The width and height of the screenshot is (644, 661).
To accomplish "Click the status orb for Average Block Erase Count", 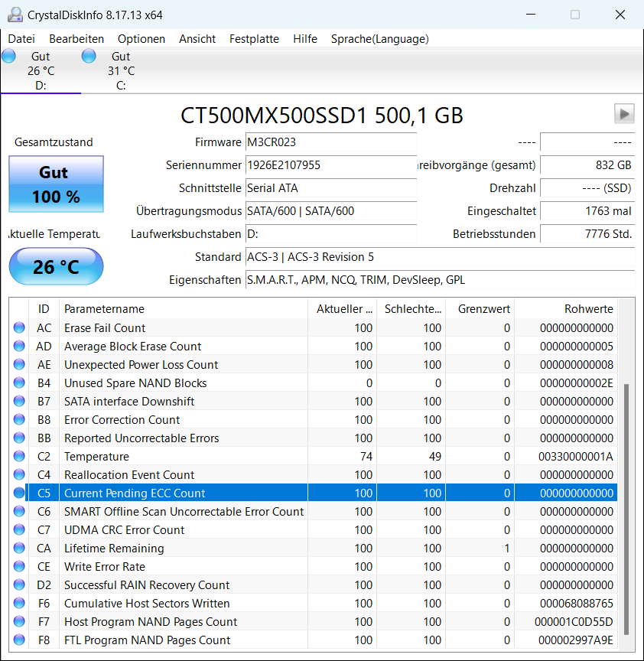I will pos(19,346).
